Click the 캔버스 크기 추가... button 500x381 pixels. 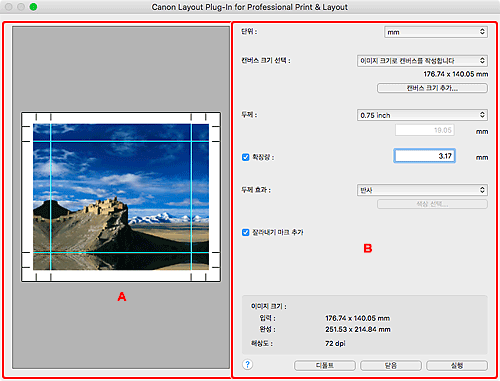click(432, 88)
